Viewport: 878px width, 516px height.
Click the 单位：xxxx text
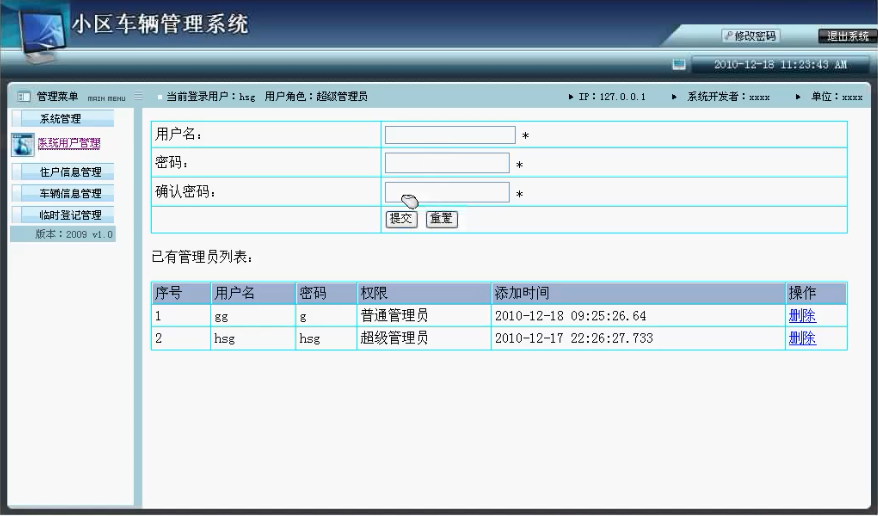tap(837, 97)
